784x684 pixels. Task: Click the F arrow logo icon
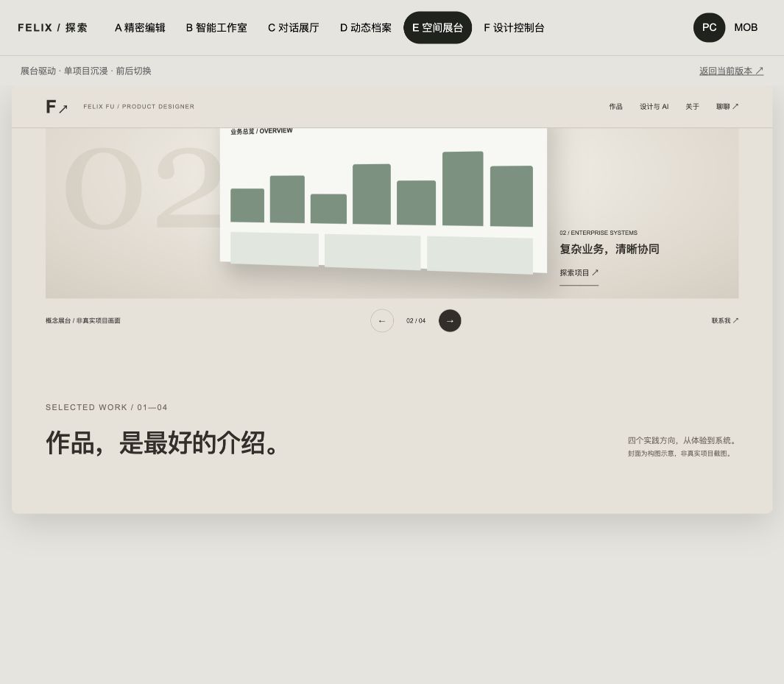(x=57, y=107)
